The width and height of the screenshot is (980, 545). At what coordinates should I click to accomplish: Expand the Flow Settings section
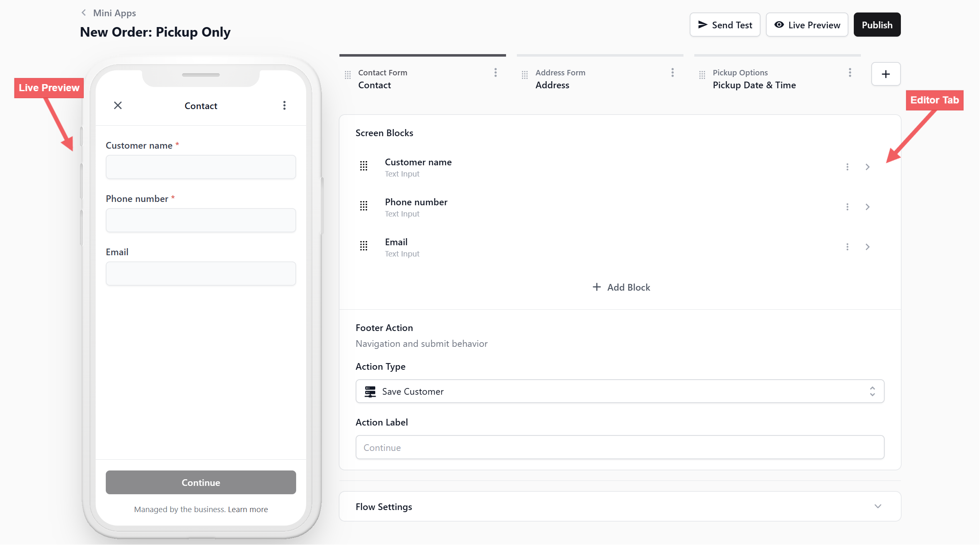pyautogui.click(x=878, y=507)
